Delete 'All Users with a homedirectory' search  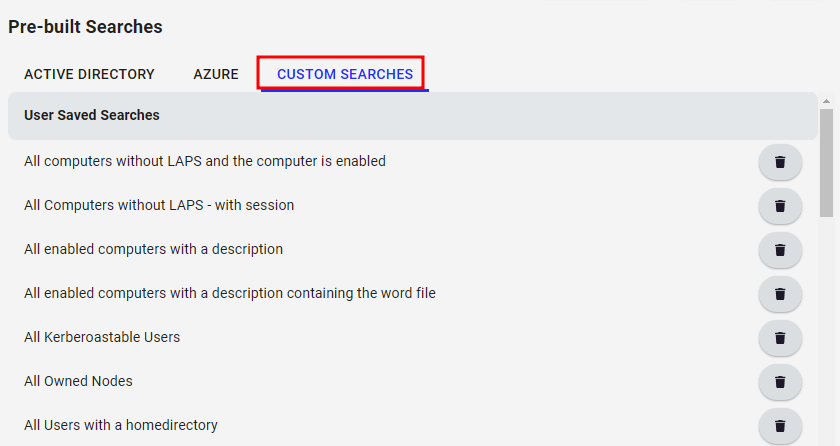[x=780, y=425]
